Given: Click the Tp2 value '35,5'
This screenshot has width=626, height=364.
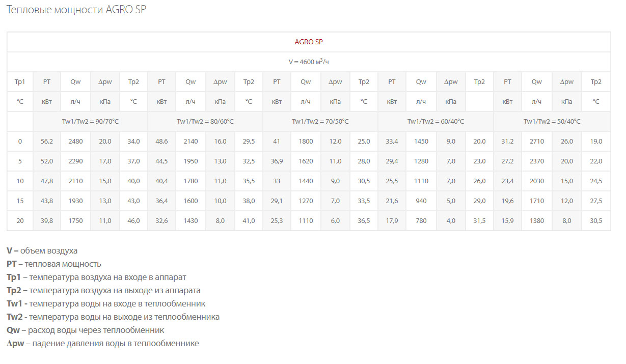Looking at the screenshot, I should click(x=249, y=181).
